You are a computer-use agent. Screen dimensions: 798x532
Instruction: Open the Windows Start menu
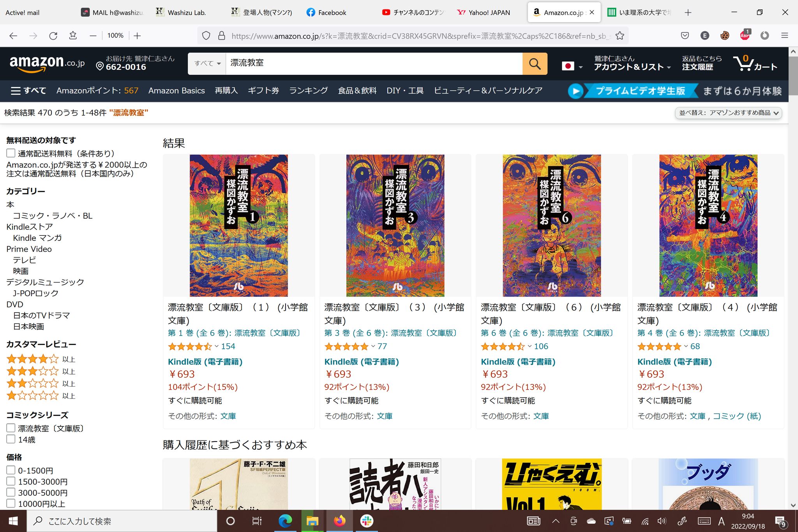13,521
